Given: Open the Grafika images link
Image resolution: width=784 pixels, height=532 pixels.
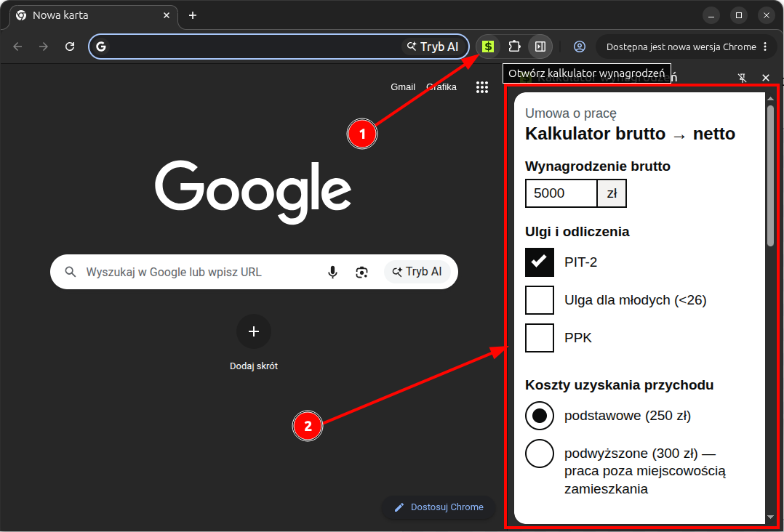Looking at the screenshot, I should pyautogui.click(x=441, y=87).
